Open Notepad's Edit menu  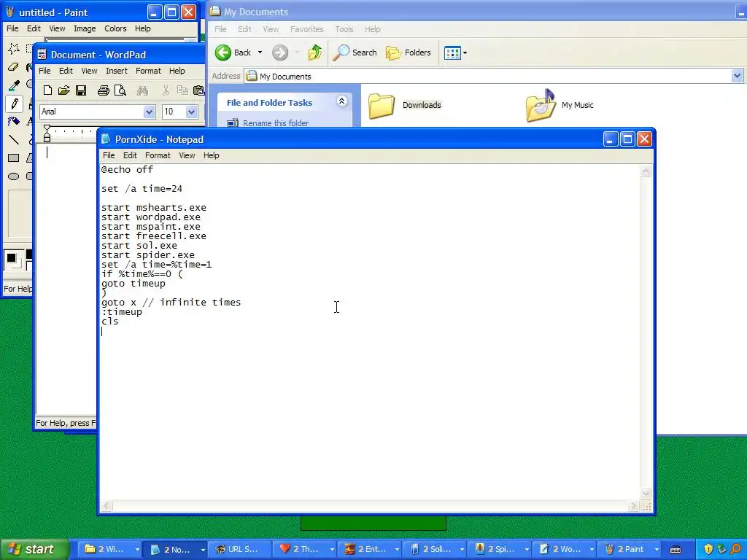point(130,155)
